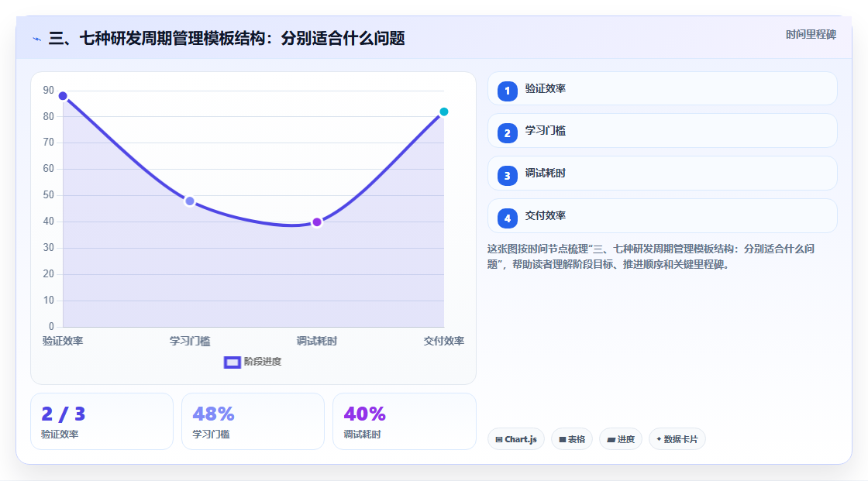Viewport: 868px width, 481px height.
Task: Click the x-axis label 调试耗时
Action: pos(317,341)
